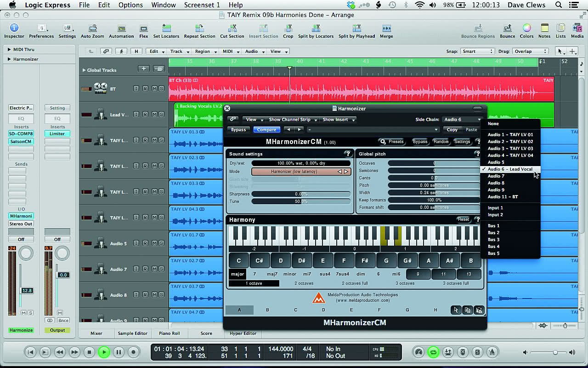
Task: Open the Screenset 1 menu
Action: [x=202, y=5]
